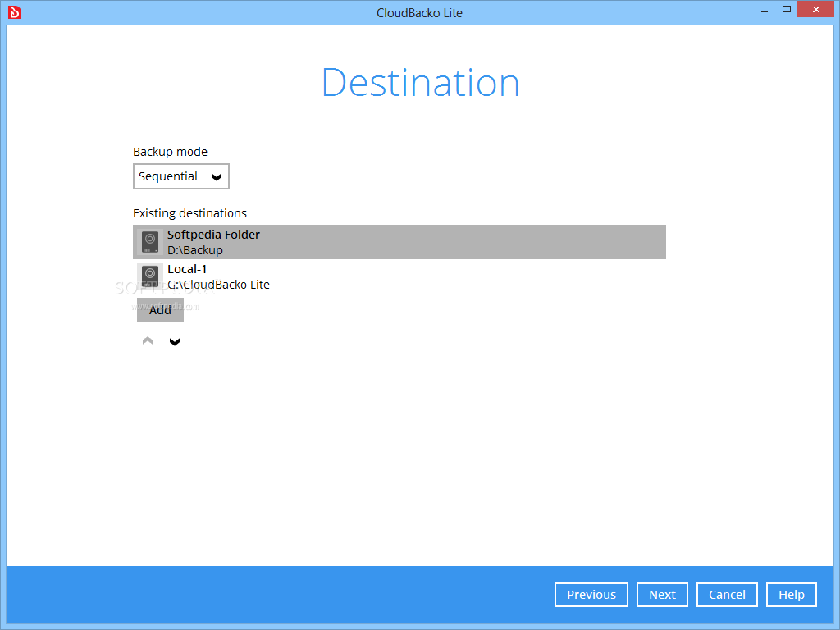Click the Local-1 drive icon
Image resolution: width=840 pixels, height=630 pixels.
150,276
